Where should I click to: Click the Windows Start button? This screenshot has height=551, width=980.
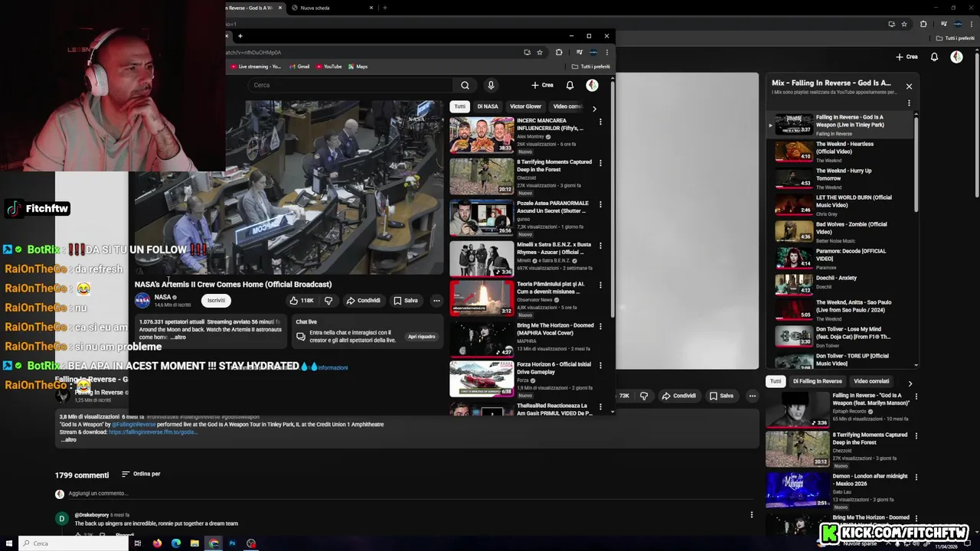click(8, 543)
